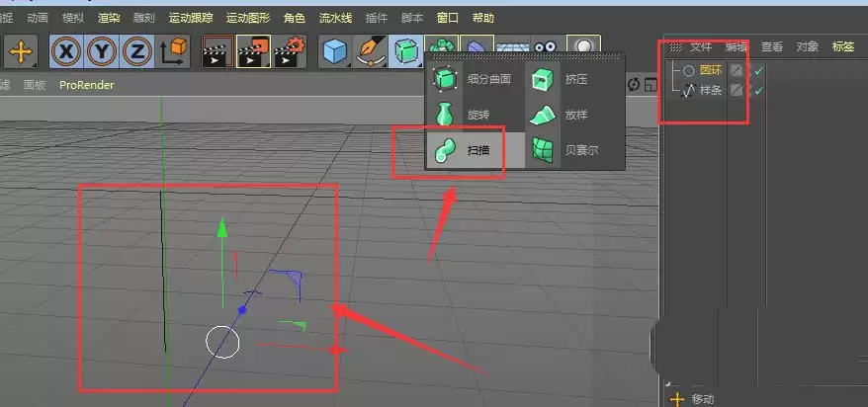Click the Object Manager grip handle
The height and width of the screenshot is (407, 868).
(675, 47)
